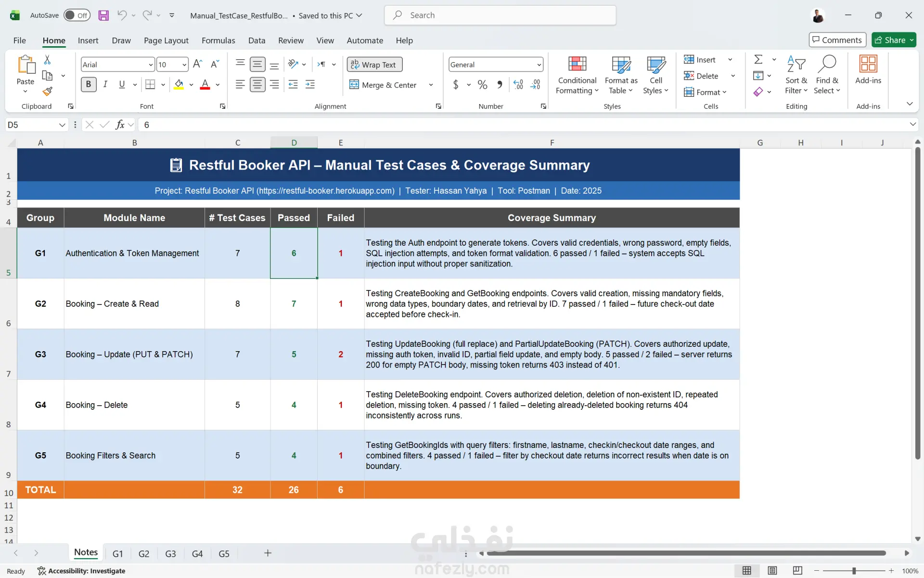Click the Percent Style icon
This screenshot has width=924, height=578.
click(x=482, y=85)
